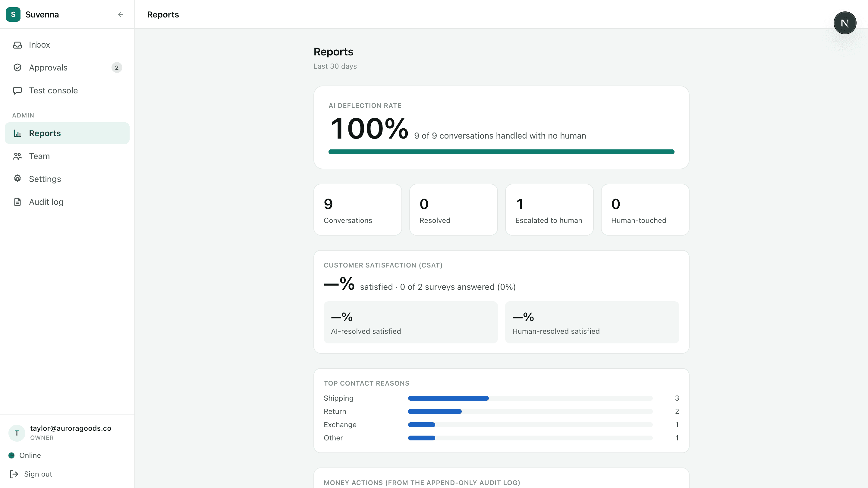
Task: Click the Shipping count 3
Action: (677, 399)
